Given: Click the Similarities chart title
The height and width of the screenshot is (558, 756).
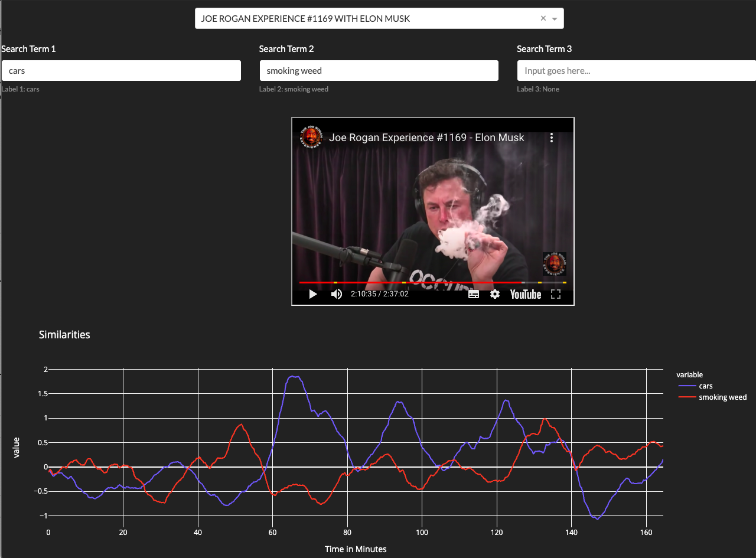Looking at the screenshot, I should pyautogui.click(x=64, y=335).
